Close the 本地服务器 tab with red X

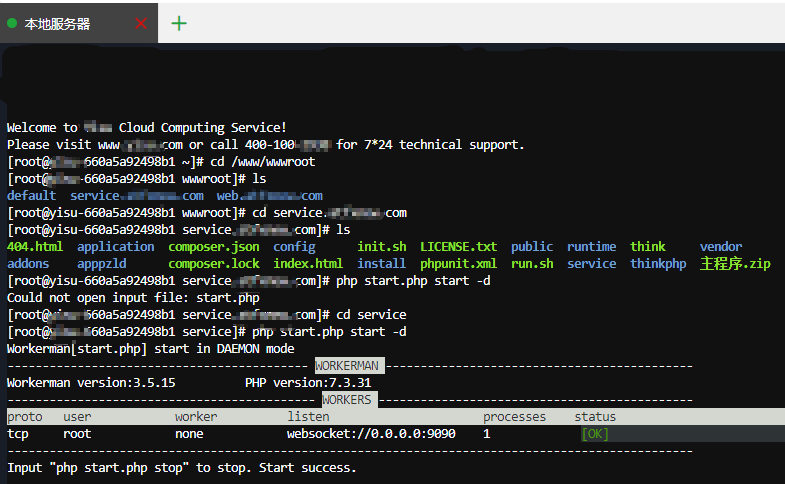tap(141, 23)
